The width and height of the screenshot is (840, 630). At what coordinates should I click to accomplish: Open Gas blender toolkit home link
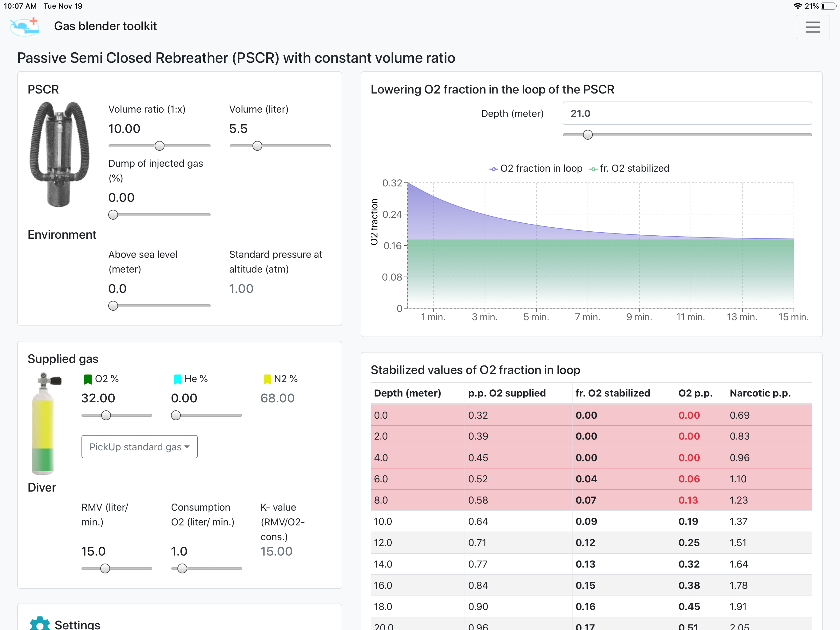coord(105,26)
